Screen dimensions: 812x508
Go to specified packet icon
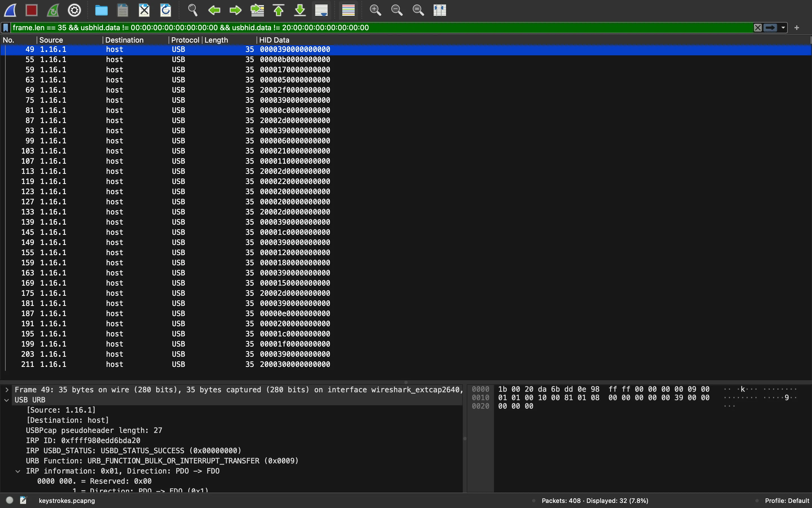coord(257,10)
